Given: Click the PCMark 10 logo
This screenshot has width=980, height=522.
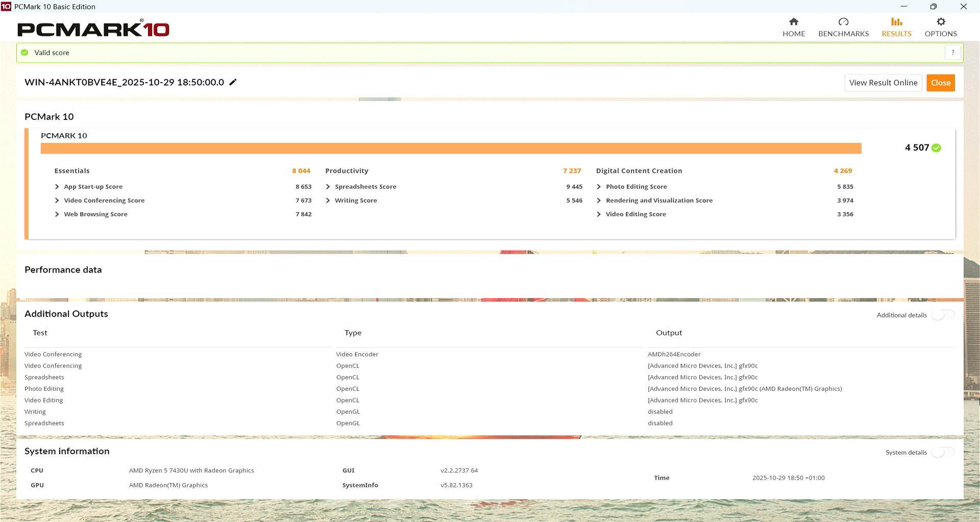Looking at the screenshot, I should pos(93,29).
